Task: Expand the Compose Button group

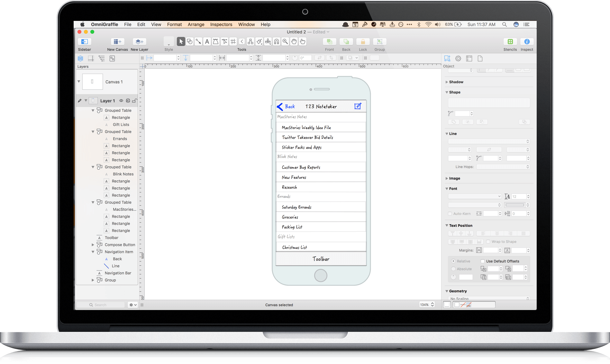Action: 93,244
